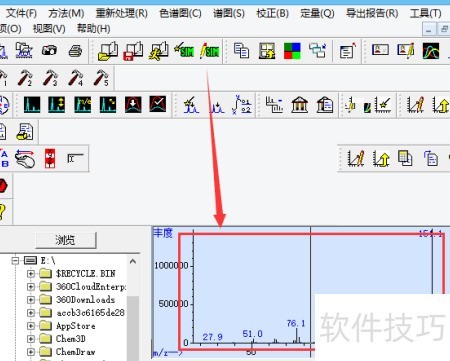This screenshot has width=450, height=361.
Task: Collapse the E:\ drive tree node
Action: pyautogui.click(x=15, y=260)
